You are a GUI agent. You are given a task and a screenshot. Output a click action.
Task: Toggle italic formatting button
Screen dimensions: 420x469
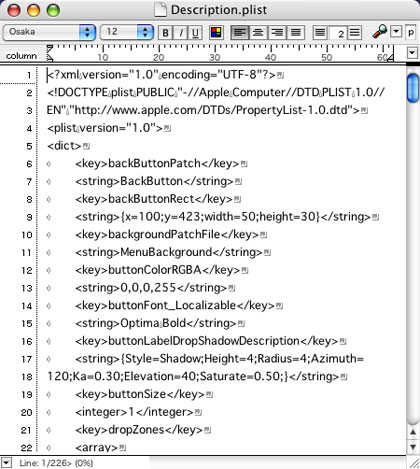pyautogui.click(x=180, y=33)
